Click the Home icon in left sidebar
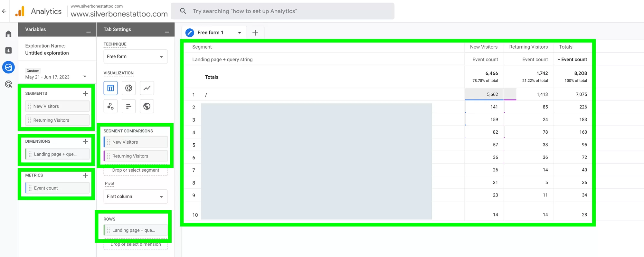644x257 pixels. point(9,34)
